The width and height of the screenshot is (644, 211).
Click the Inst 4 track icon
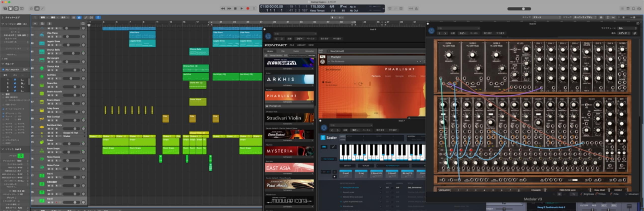pyautogui.click(x=42, y=176)
